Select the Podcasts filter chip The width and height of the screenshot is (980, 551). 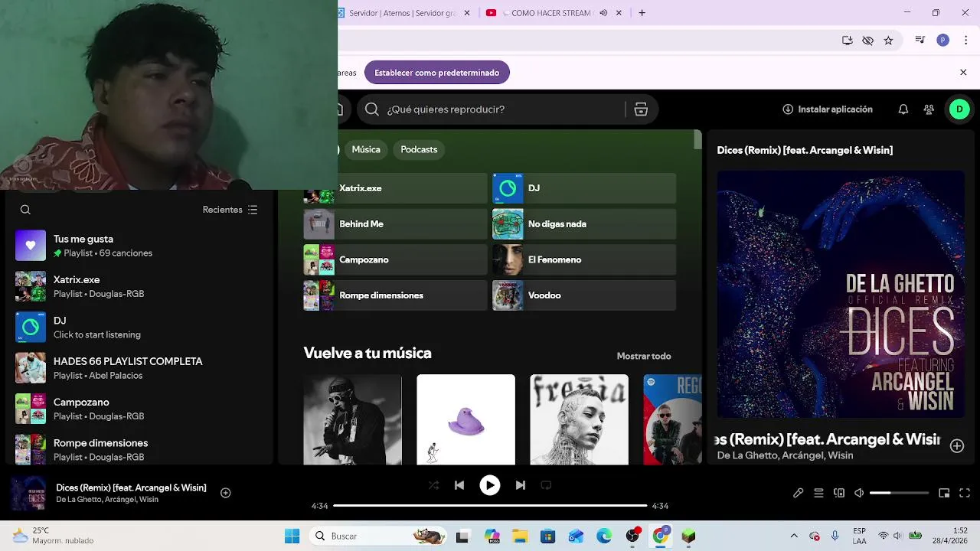coord(419,149)
